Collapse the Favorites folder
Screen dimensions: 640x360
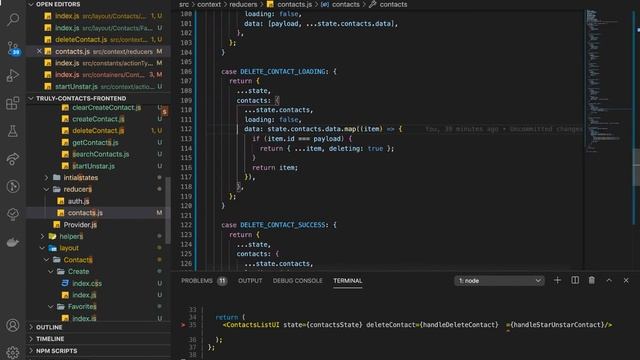point(82,307)
